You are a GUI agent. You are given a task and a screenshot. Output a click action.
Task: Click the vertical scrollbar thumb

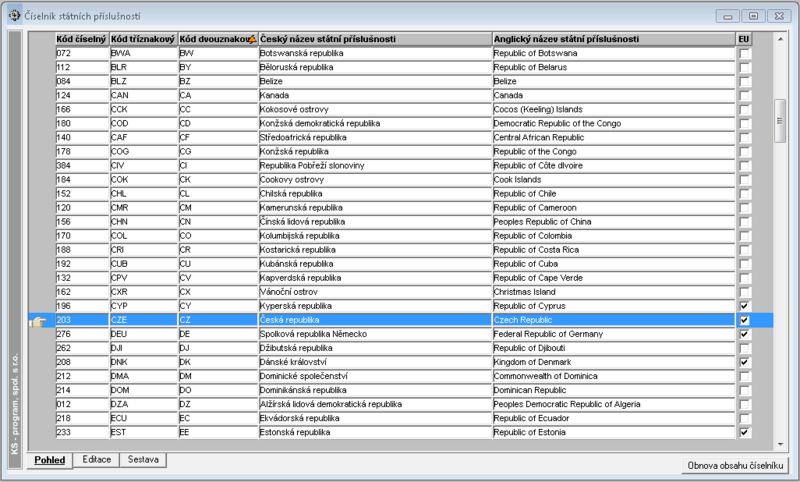[x=780, y=121]
